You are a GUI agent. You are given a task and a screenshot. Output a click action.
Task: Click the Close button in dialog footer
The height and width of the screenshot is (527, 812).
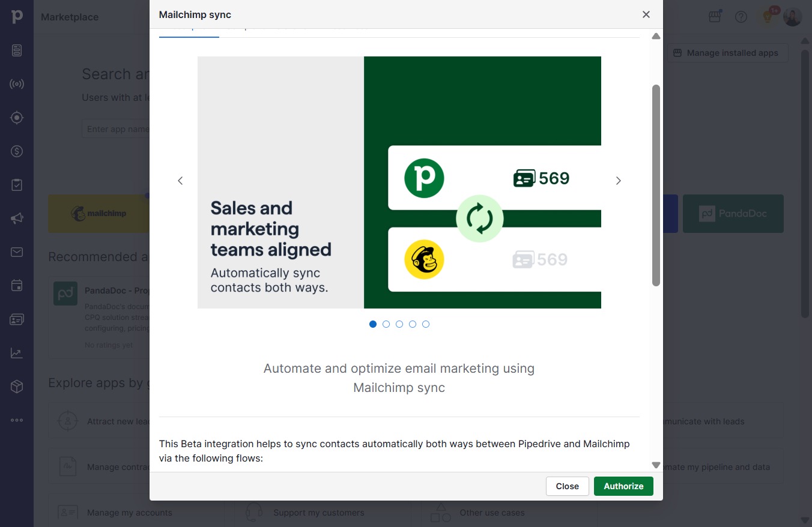[x=567, y=486]
